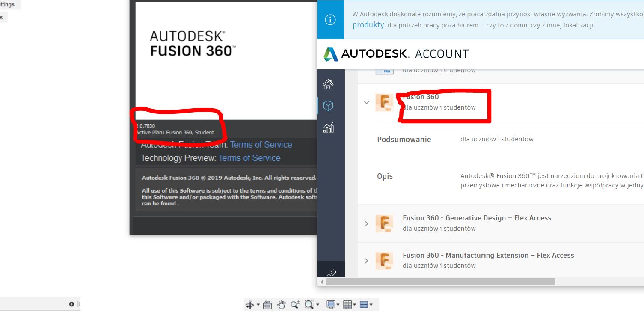This screenshot has width=644, height=312.
Task: Click the Fusion 360 product icon
Action: (384, 103)
